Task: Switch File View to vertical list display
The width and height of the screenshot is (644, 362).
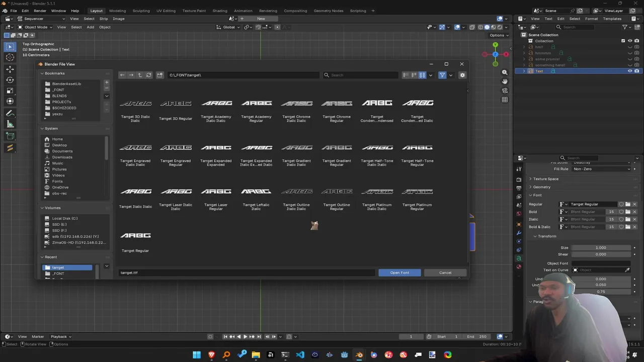Action: 406,75
